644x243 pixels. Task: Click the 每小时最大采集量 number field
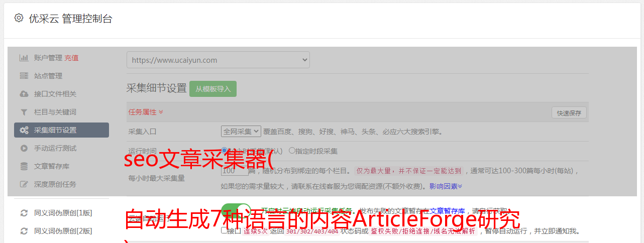point(235,171)
